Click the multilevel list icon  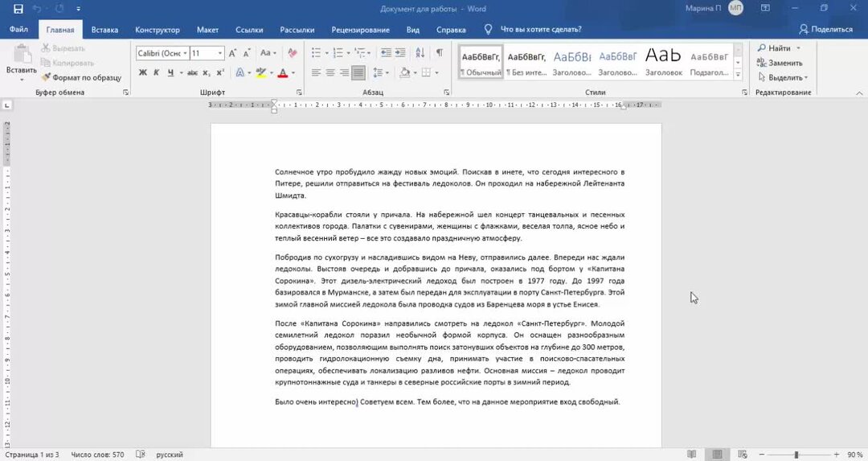coord(360,53)
